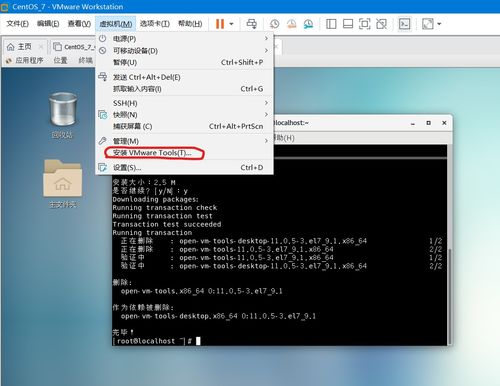Click the send Ctrl+Alt+Del toolbar icon
Image resolution: width=500 pixels, height=386 pixels.
pos(252,24)
